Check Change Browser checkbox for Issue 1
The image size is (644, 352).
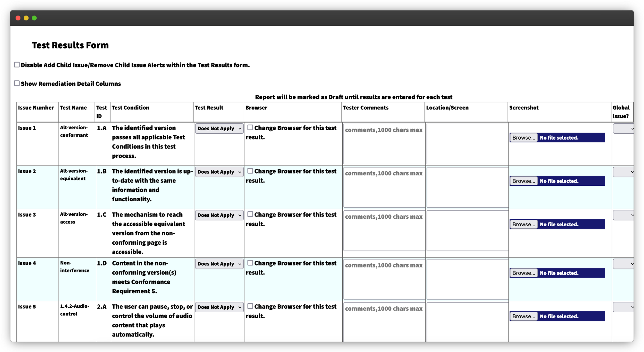[x=250, y=127]
